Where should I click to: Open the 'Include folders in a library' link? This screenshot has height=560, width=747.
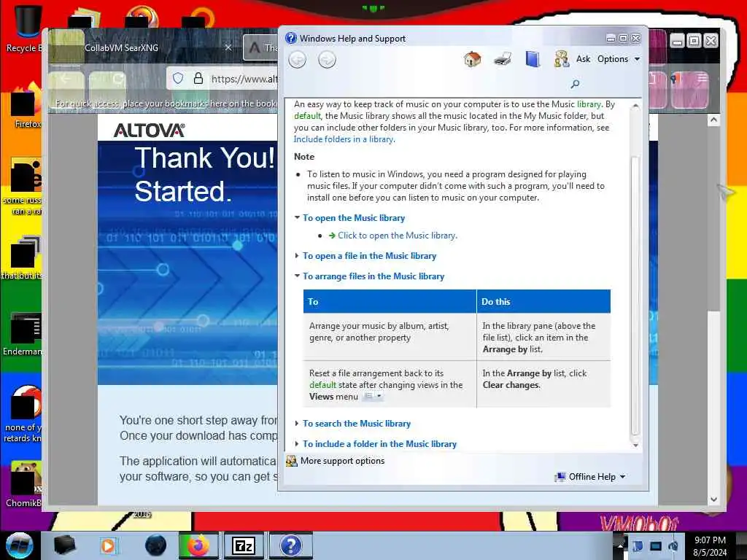[344, 139]
